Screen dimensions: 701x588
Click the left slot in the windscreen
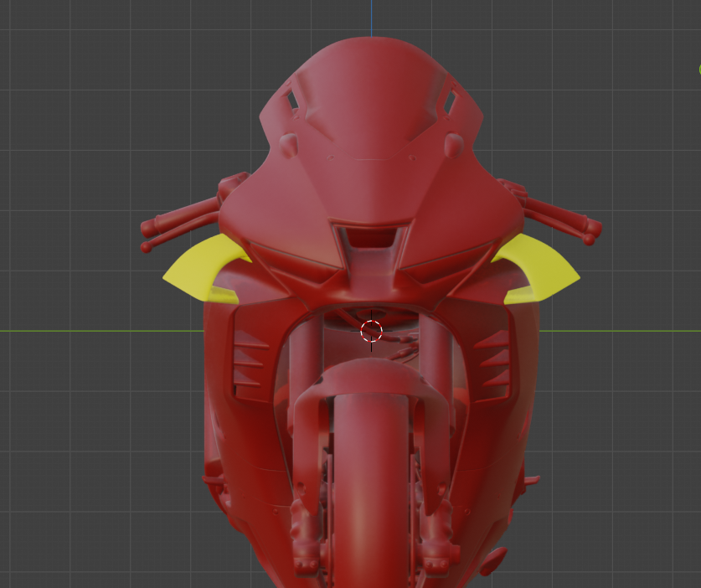[x=292, y=100]
